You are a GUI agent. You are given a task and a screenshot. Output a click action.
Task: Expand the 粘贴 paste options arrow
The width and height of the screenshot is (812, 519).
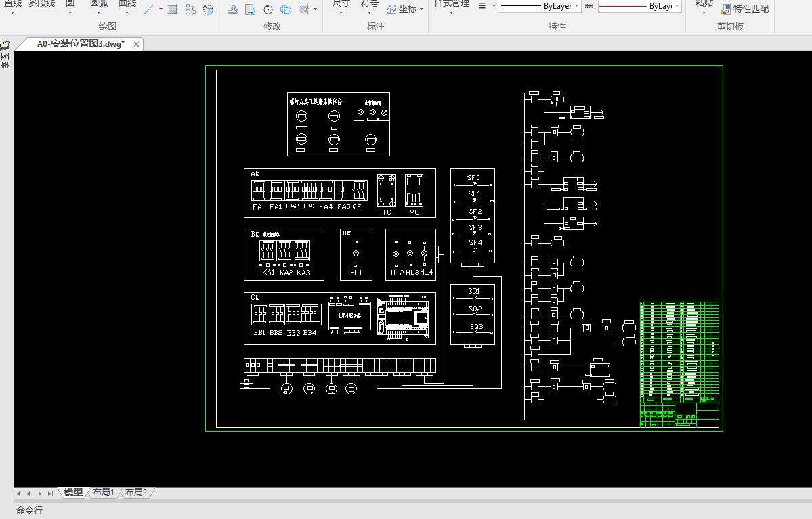click(704, 14)
